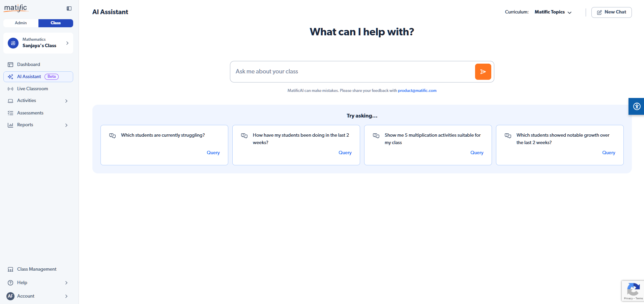Screen dimensions: 644x304
Task: Switch to Admin mode
Action: 21,23
